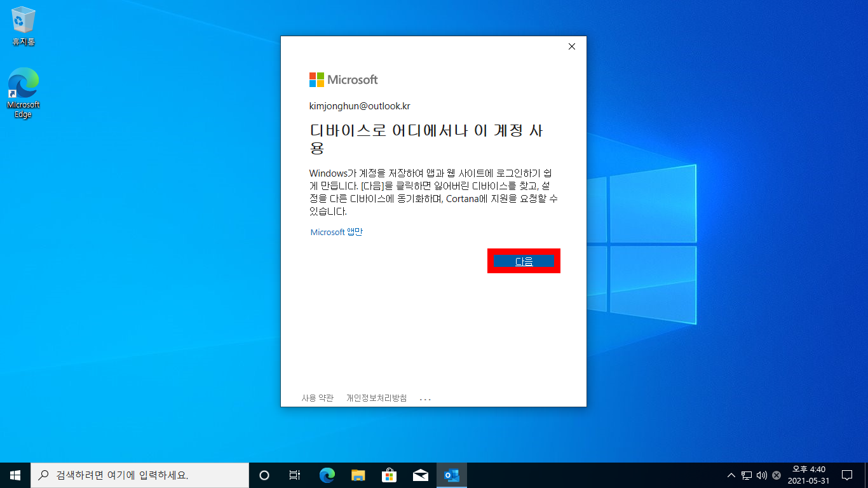Open the volume speaker tray icon
This screenshot has width=868, height=488.
[x=762, y=475]
